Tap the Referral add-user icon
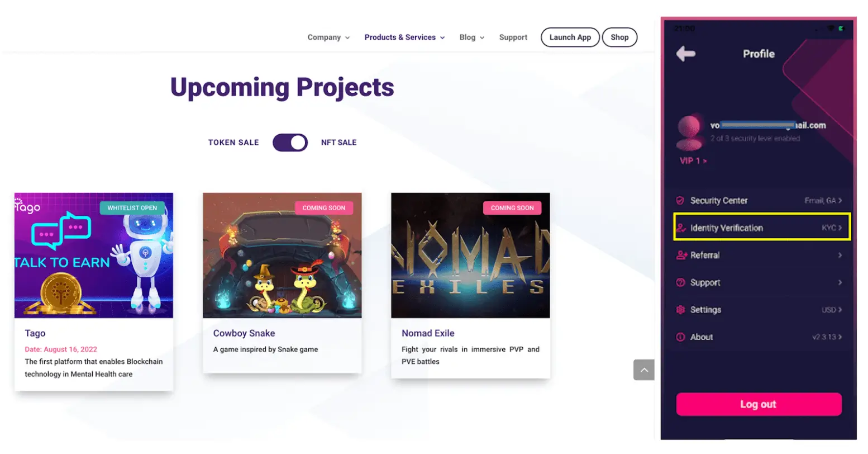Screen dimensions: 868x454 point(681,255)
